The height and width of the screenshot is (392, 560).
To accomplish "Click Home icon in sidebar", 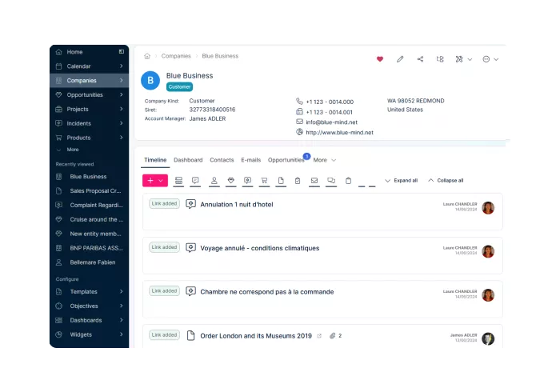I will coord(59,52).
